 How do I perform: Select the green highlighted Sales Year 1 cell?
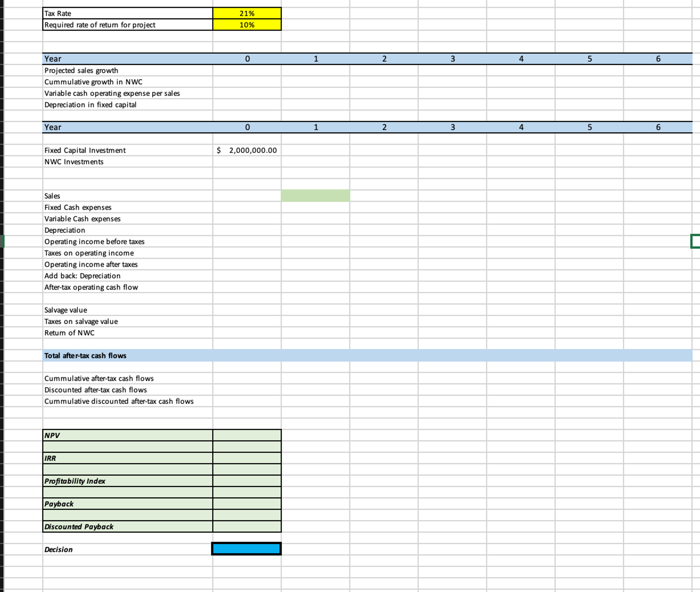tap(315, 196)
